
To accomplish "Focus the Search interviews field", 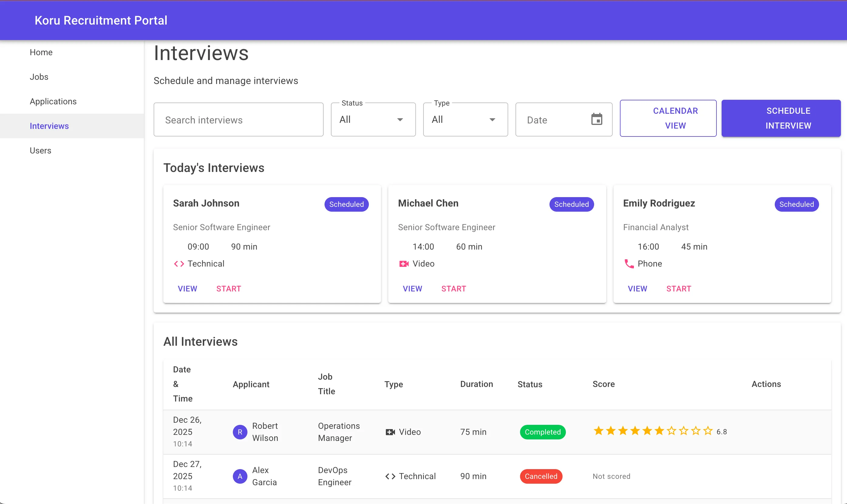I will (238, 119).
